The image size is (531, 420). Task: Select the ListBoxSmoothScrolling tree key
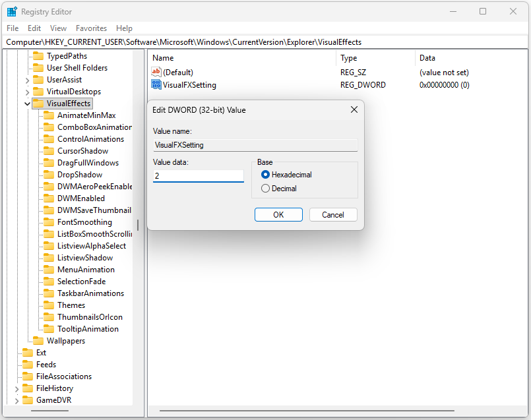click(94, 234)
